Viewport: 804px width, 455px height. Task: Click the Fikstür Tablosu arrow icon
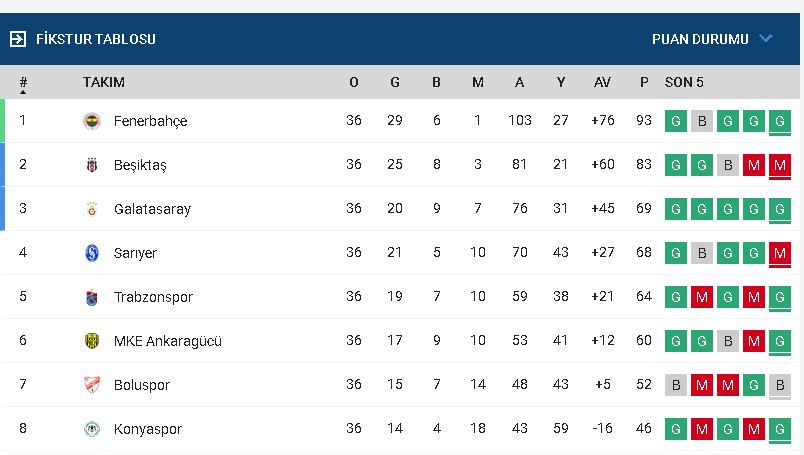click(18, 39)
